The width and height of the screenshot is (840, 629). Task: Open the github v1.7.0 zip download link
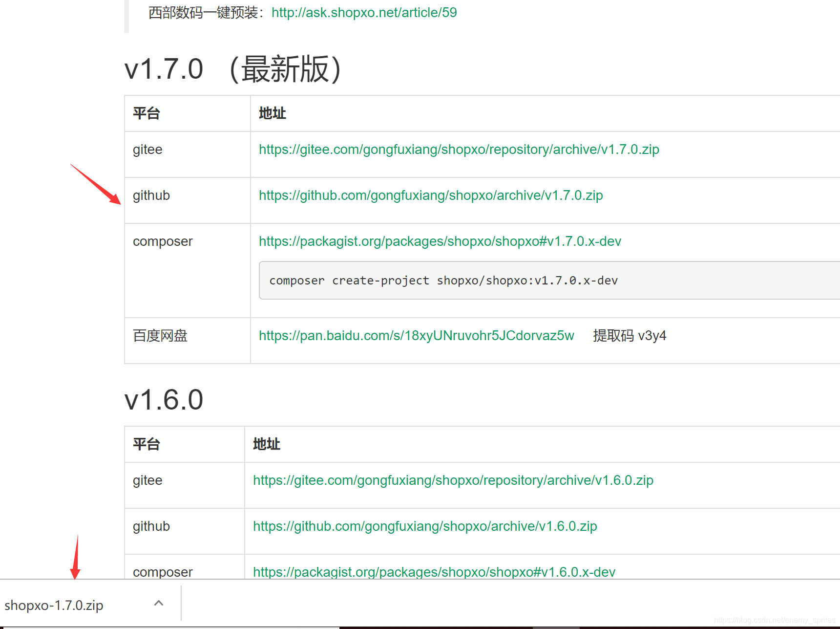tap(431, 195)
